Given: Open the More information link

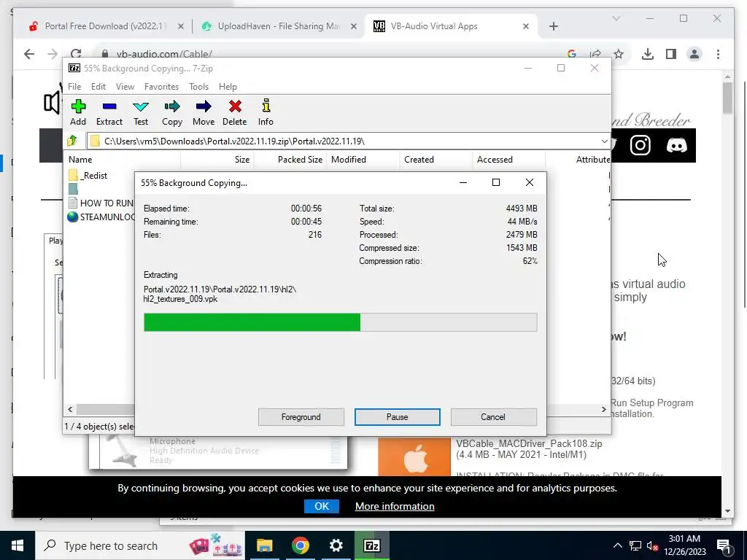Looking at the screenshot, I should (395, 506).
